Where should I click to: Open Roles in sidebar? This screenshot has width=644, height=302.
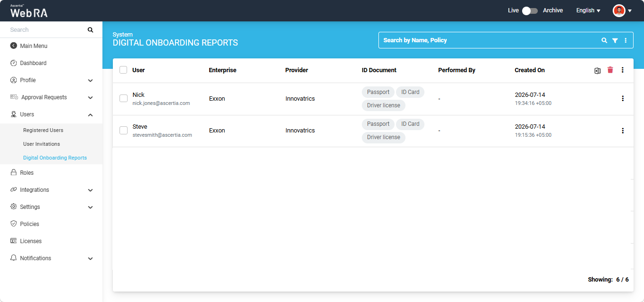27,173
